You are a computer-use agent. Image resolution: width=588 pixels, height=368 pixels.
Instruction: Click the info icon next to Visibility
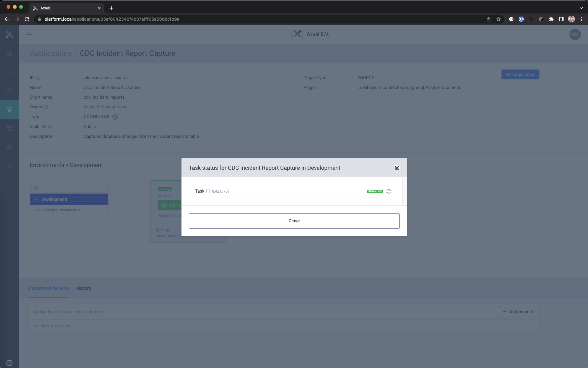point(50,127)
